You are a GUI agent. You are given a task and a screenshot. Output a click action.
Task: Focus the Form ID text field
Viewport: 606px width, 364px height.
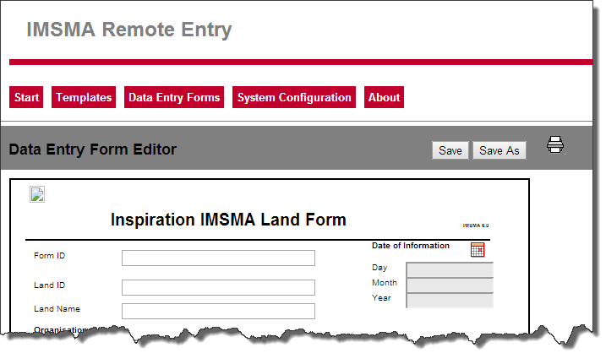[218, 258]
